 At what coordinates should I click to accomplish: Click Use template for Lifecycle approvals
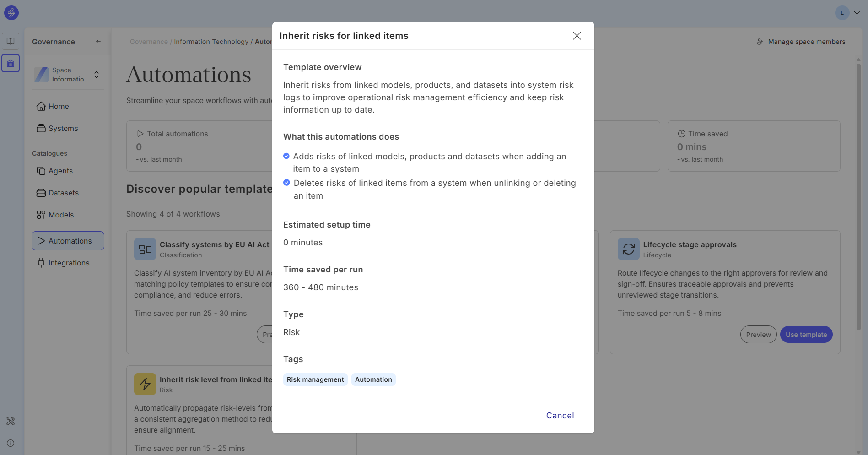pos(806,335)
